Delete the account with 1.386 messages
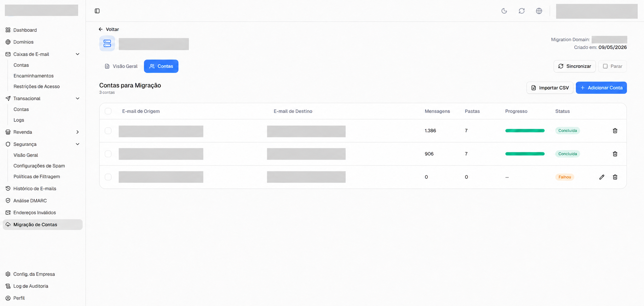Viewport: 644px width, 306px height. point(615,131)
